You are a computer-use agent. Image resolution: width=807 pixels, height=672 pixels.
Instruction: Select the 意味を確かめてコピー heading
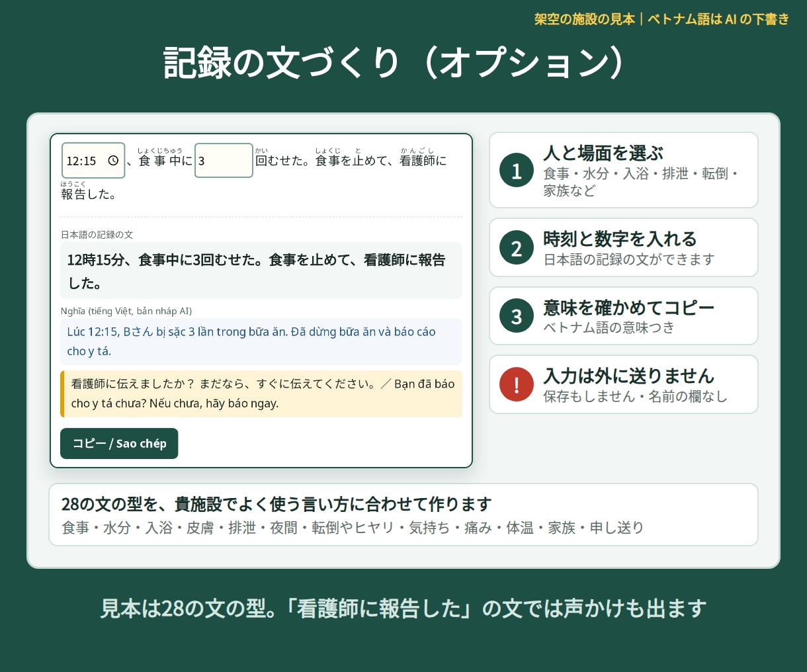tap(628, 308)
